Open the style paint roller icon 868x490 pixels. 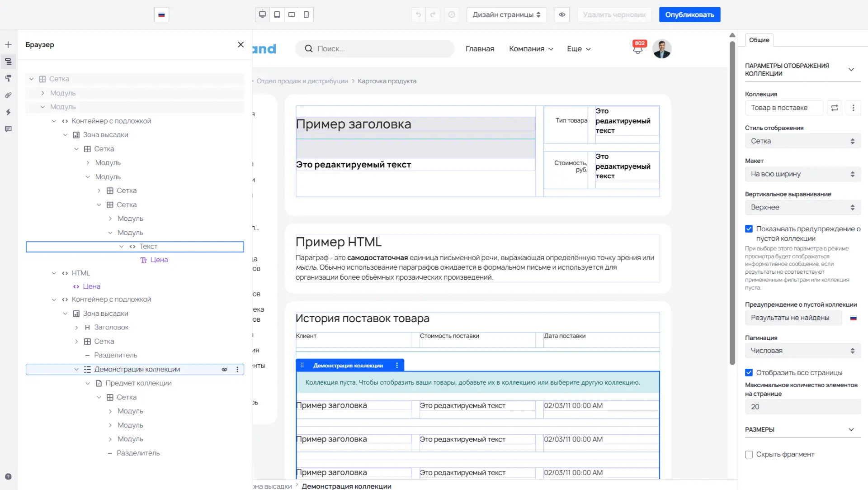[8, 78]
